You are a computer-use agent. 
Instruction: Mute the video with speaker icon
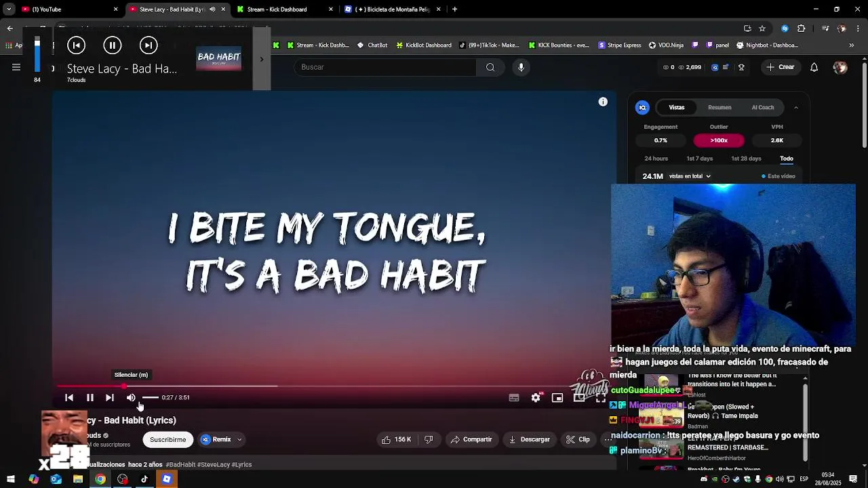coord(131,398)
